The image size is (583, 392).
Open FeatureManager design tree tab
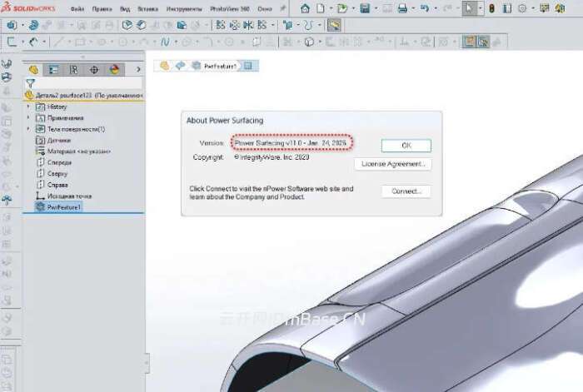tap(33, 69)
